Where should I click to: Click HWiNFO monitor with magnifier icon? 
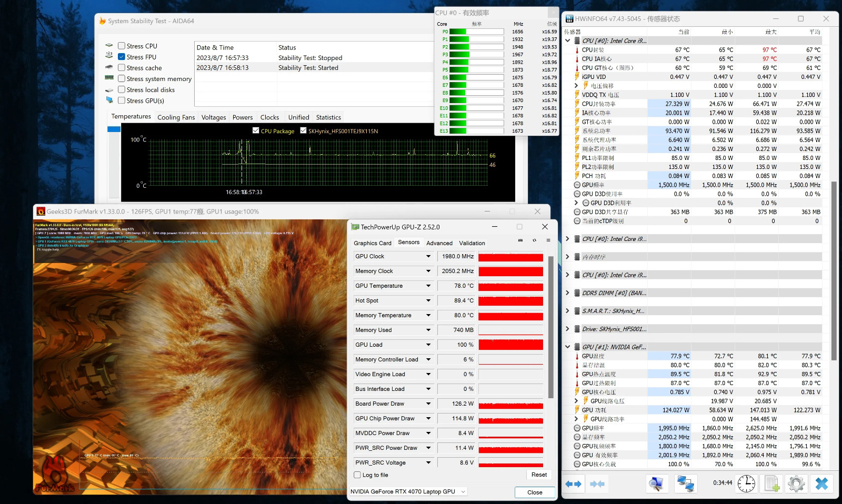click(656, 483)
